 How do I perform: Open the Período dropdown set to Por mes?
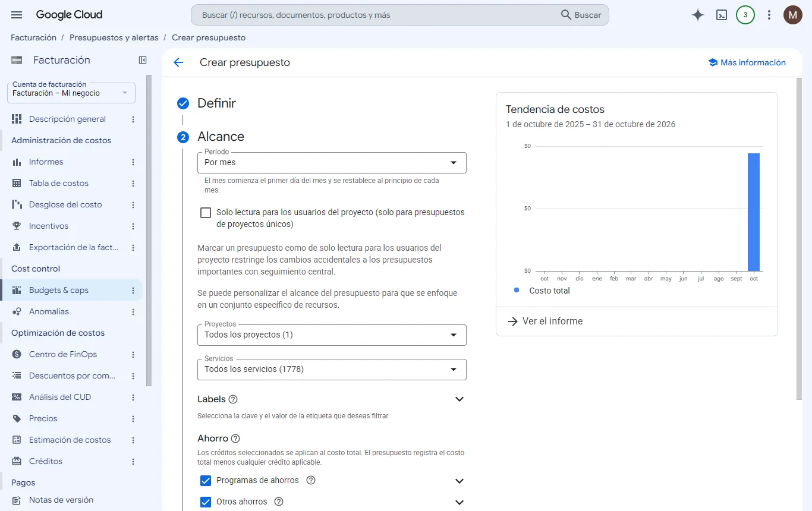click(332, 162)
